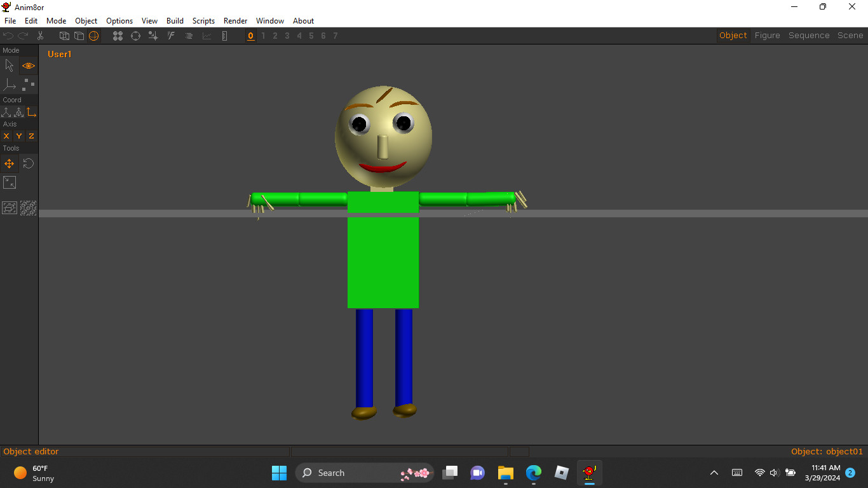Activate the Move tool in the Tools panel

[9, 163]
